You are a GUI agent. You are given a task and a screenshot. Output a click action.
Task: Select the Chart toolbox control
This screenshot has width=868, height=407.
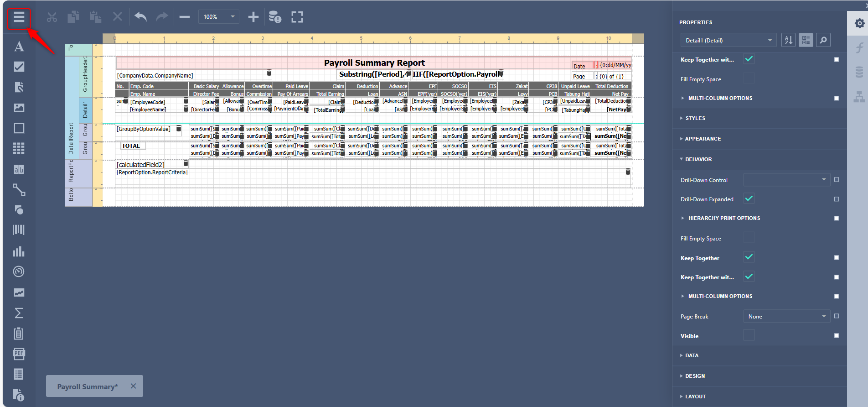(x=19, y=251)
